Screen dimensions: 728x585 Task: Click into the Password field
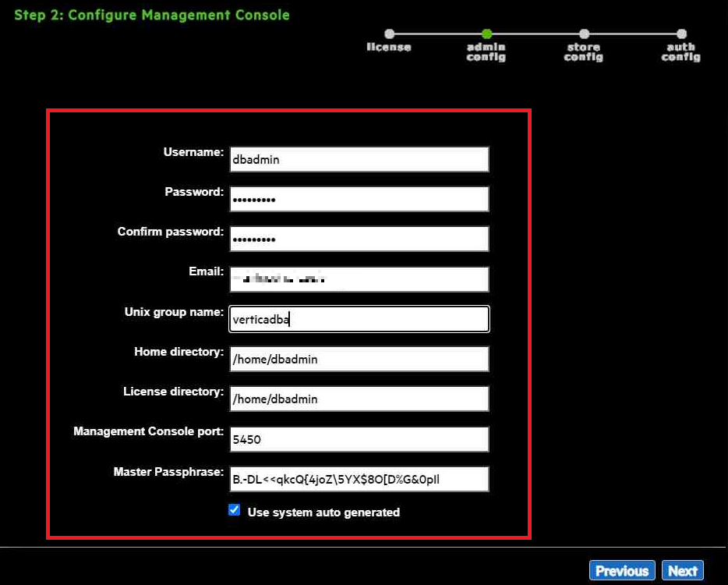pyautogui.click(x=359, y=199)
